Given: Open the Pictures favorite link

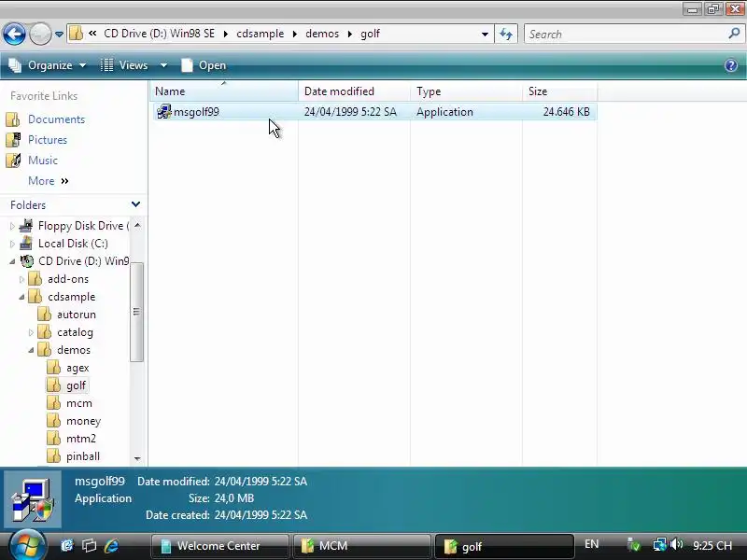Looking at the screenshot, I should coord(48,140).
